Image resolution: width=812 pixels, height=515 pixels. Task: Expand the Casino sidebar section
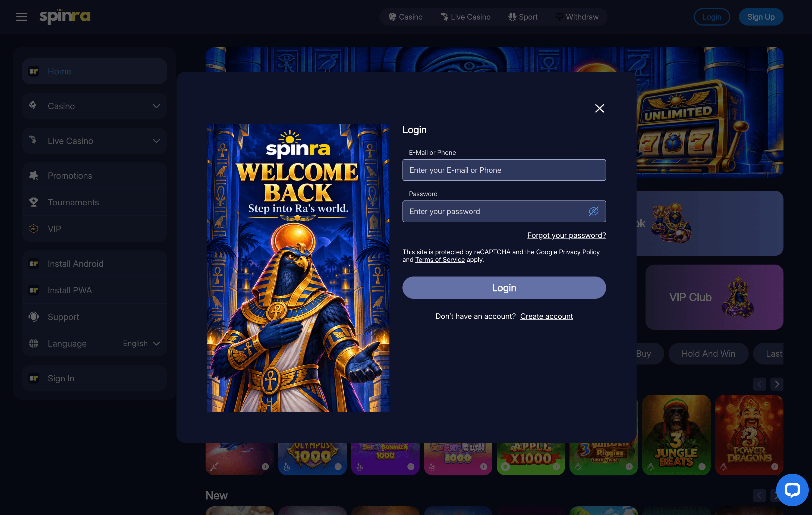pyautogui.click(x=95, y=106)
